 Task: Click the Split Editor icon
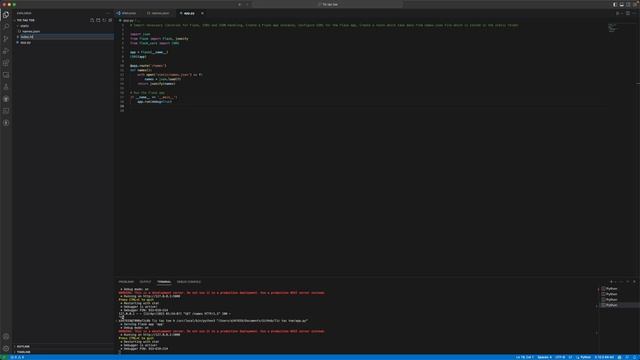point(628,13)
